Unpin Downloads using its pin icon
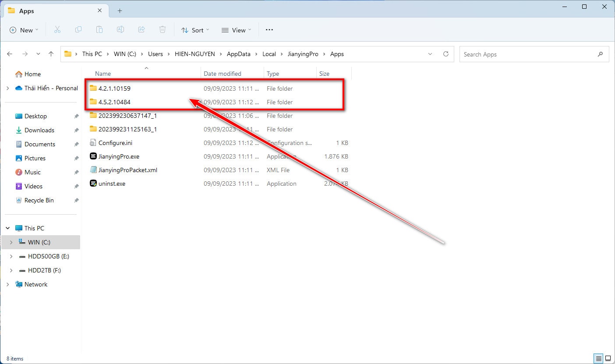 76,131
